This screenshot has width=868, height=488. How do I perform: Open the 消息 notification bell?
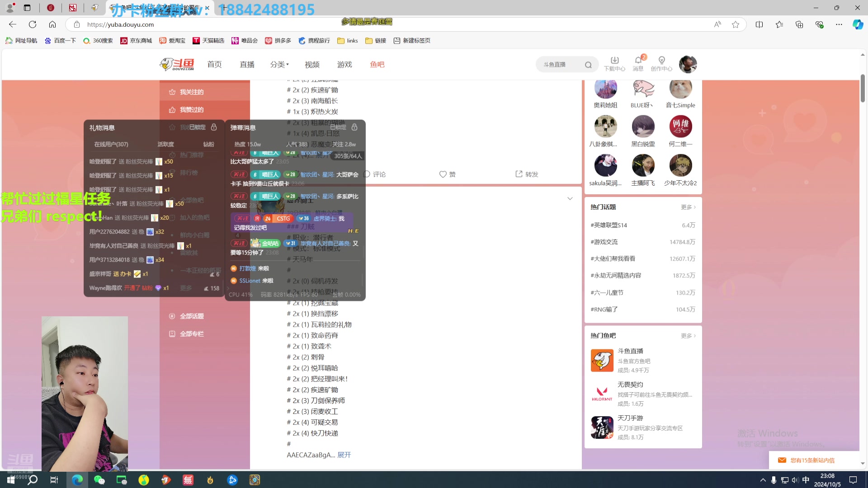click(x=638, y=64)
